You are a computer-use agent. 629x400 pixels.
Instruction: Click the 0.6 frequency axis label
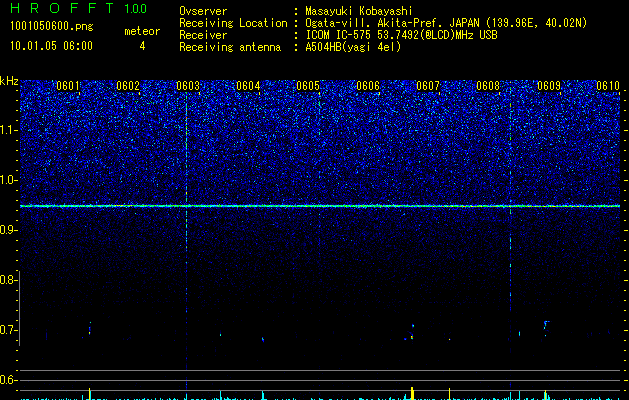click(x=7, y=380)
